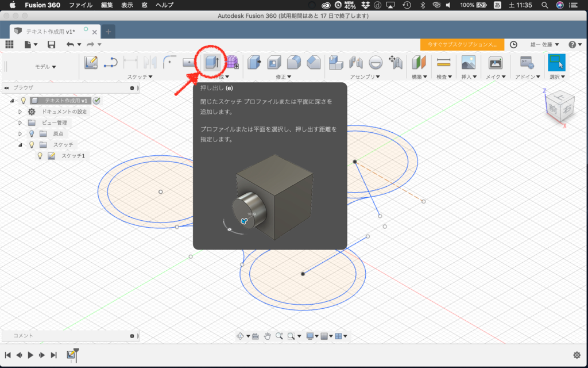Open the 選択 toolbar dropdown
The image size is (588, 368).
pyautogui.click(x=557, y=76)
